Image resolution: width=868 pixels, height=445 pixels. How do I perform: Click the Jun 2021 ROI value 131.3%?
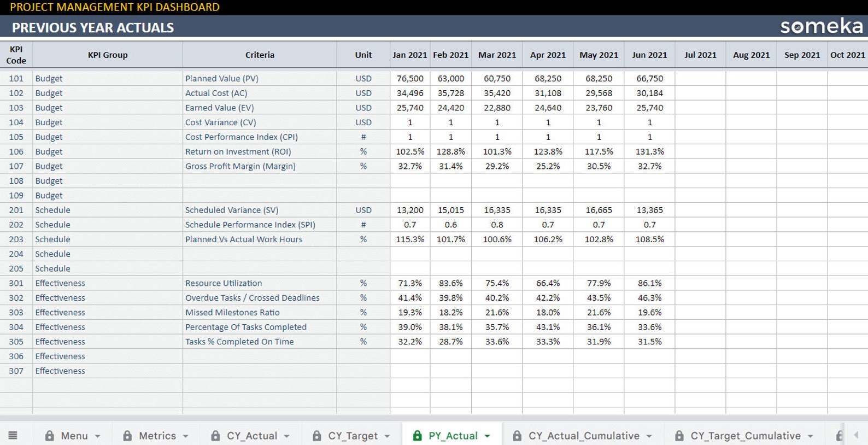tap(649, 151)
